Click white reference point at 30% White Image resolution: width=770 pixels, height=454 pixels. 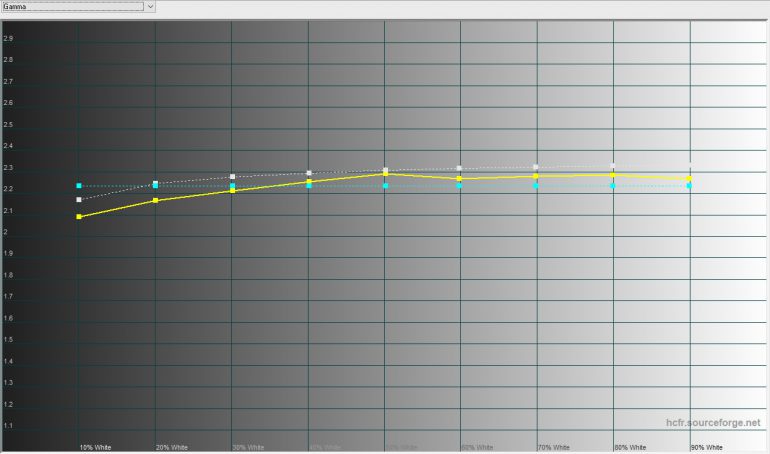[232, 177]
